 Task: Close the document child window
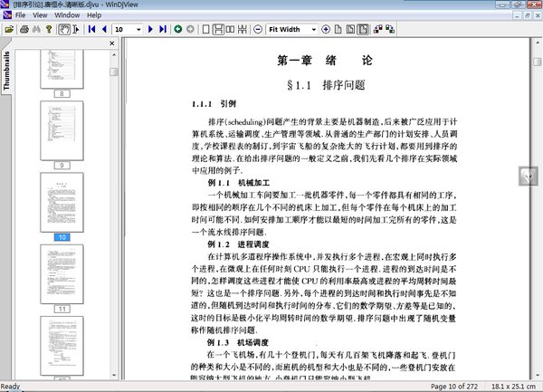tap(538, 15)
